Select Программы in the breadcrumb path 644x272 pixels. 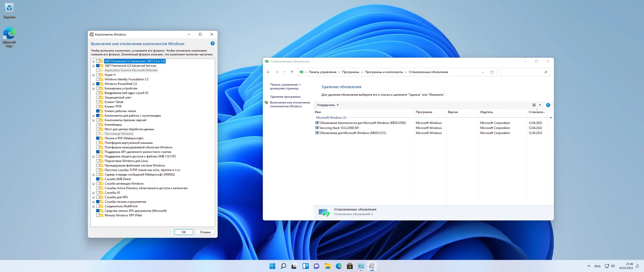(x=350, y=72)
